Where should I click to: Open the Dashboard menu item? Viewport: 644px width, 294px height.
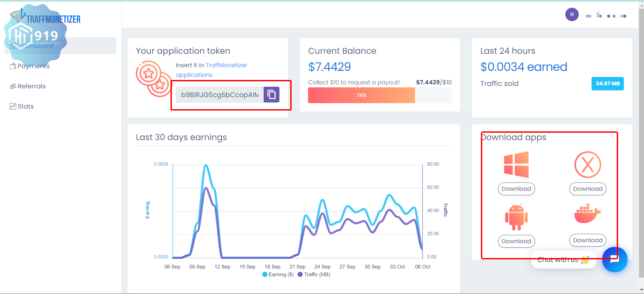61,46
